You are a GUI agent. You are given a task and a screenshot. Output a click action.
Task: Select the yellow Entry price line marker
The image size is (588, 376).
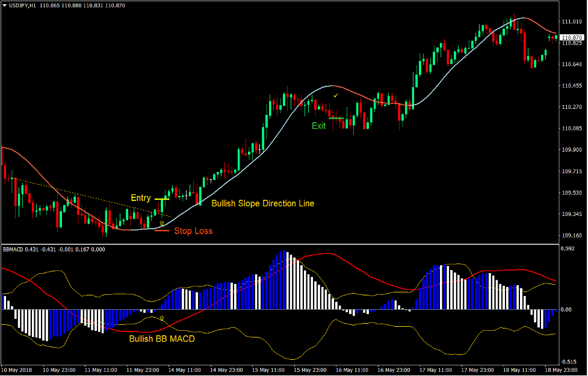coord(162,199)
